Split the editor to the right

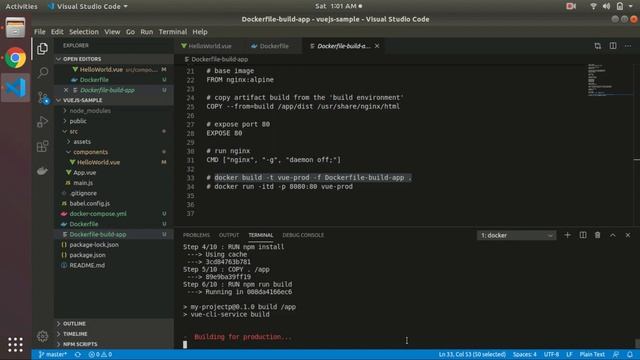[613, 46]
